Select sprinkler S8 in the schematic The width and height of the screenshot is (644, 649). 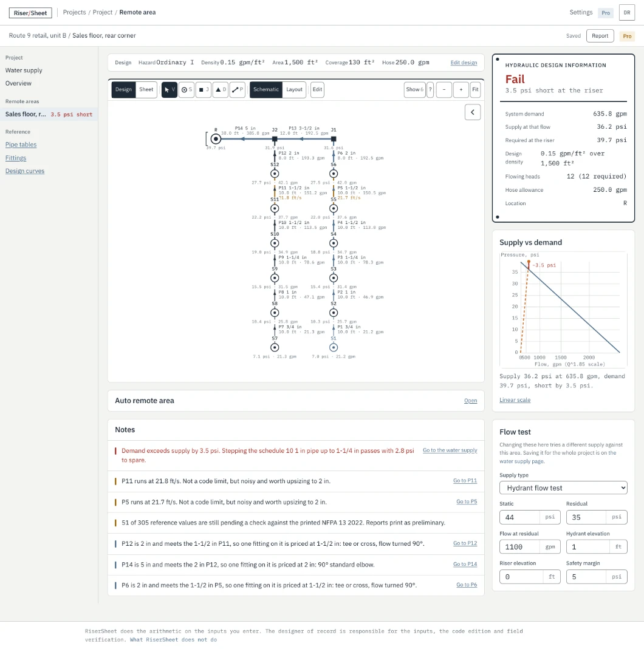(275, 313)
